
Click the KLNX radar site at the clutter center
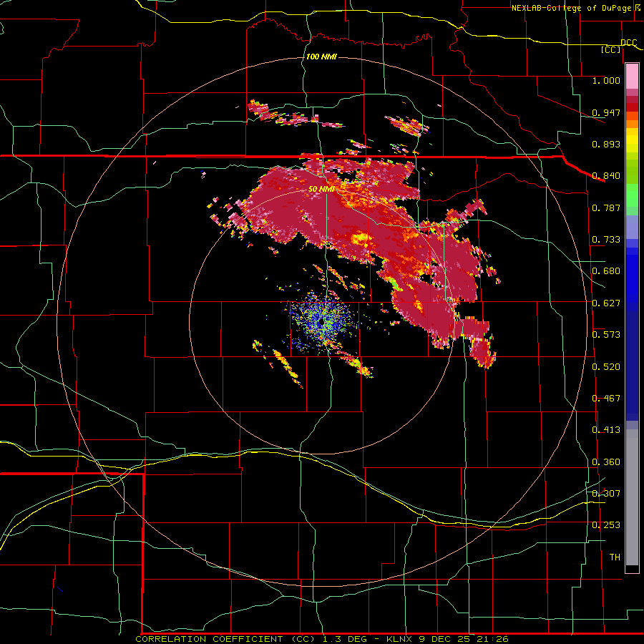tap(322, 323)
